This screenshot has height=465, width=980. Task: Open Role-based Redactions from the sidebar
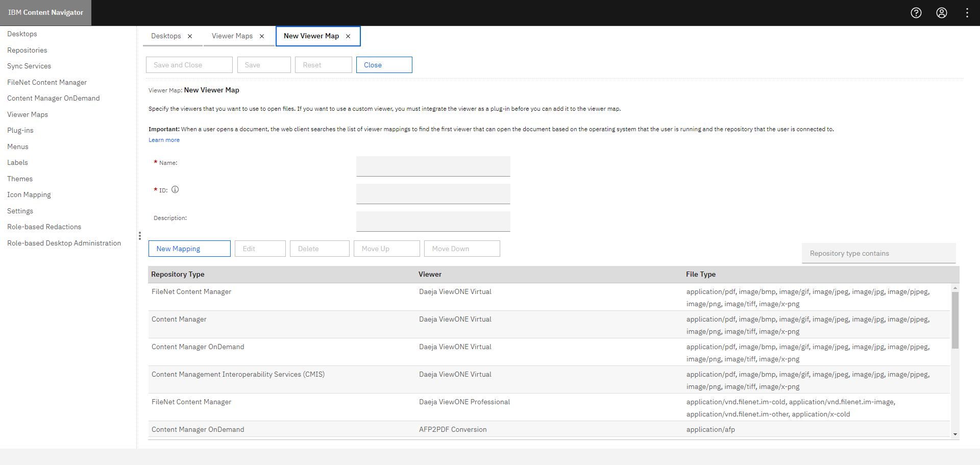point(44,226)
